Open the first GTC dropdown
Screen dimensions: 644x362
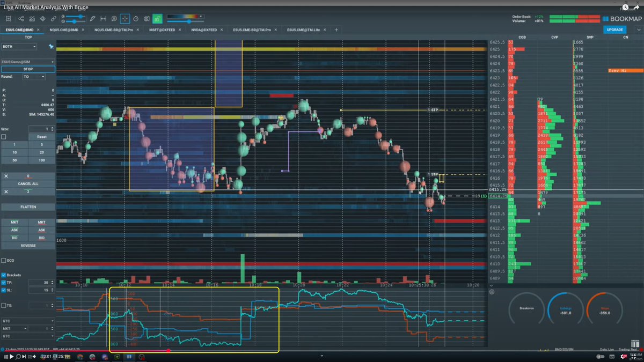point(28,321)
